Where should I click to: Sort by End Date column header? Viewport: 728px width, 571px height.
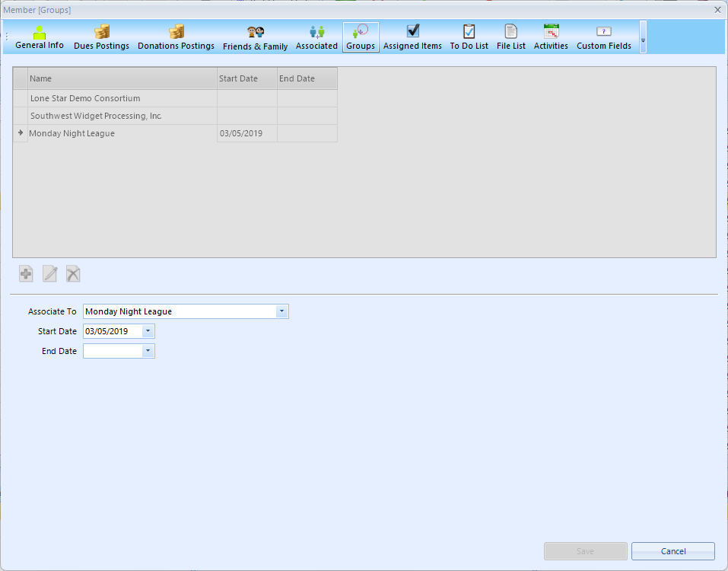point(307,78)
